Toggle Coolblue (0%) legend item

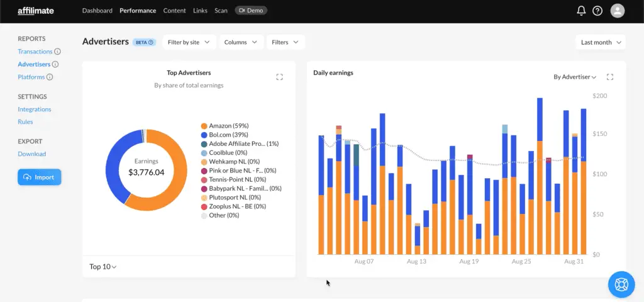[224, 153]
